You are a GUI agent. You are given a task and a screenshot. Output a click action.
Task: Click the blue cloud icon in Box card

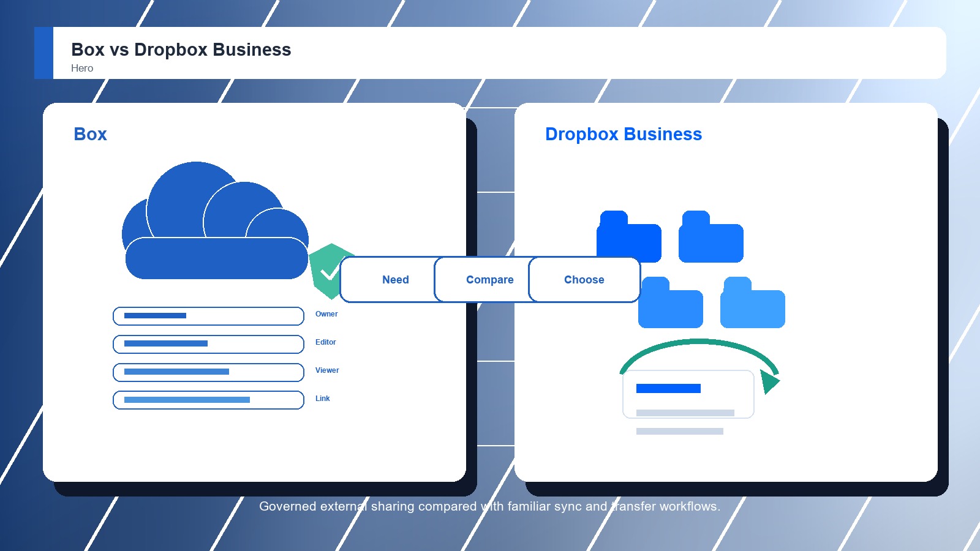click(x=215, y=220)
